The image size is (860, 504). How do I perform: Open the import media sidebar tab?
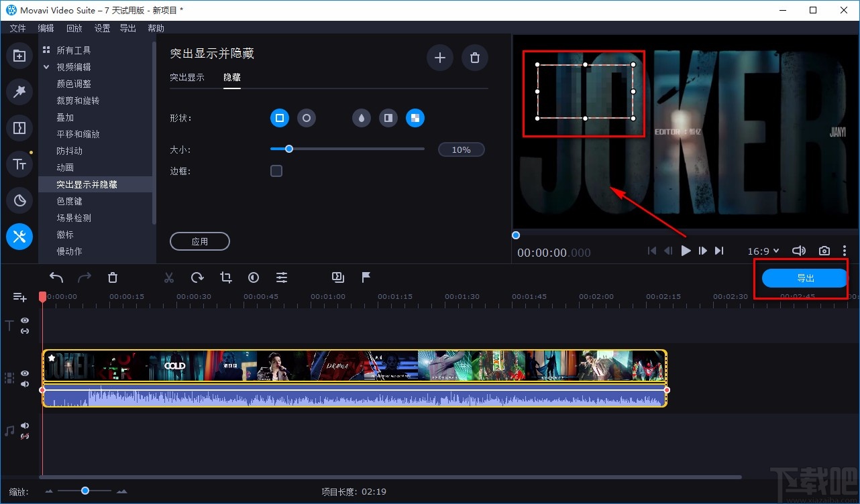pos(19,56)
